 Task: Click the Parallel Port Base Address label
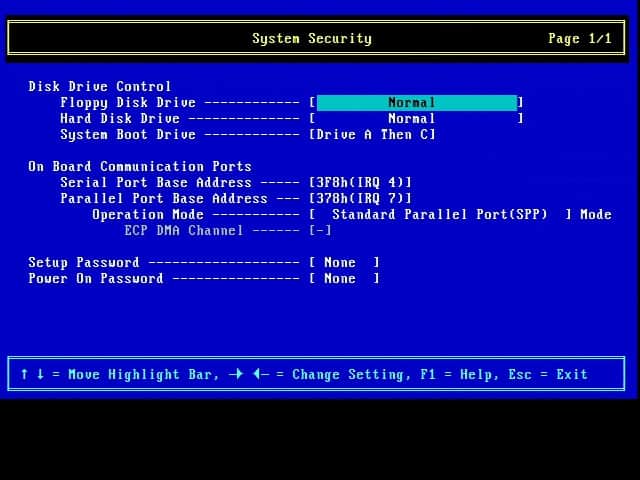click(164, 199)
